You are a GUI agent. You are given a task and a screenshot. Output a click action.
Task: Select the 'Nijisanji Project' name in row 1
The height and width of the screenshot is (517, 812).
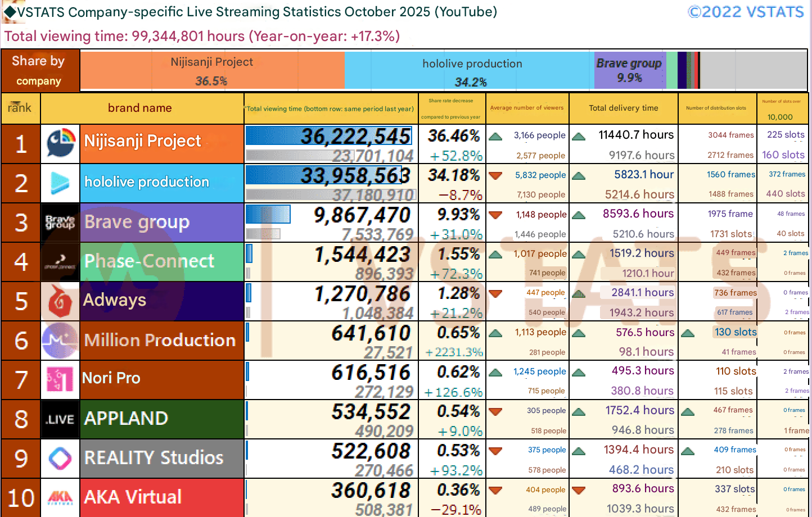pos(142,141)
